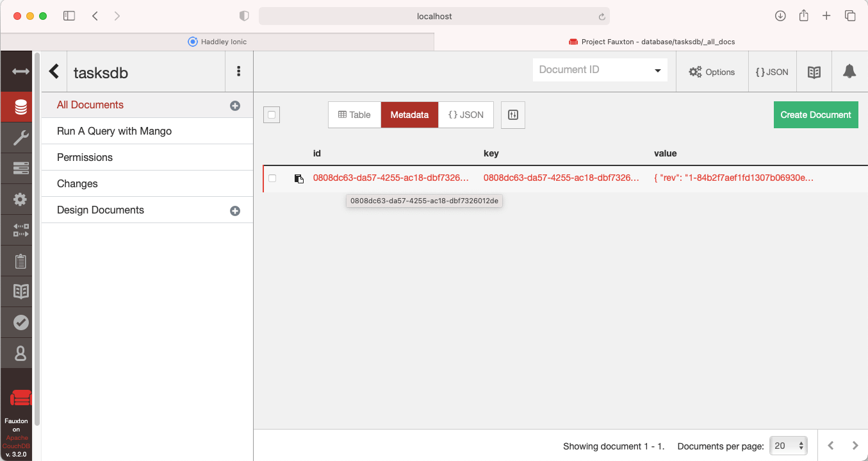
Task: Open Verify Installation checkmark icon
Action: [x=20, y=323]
